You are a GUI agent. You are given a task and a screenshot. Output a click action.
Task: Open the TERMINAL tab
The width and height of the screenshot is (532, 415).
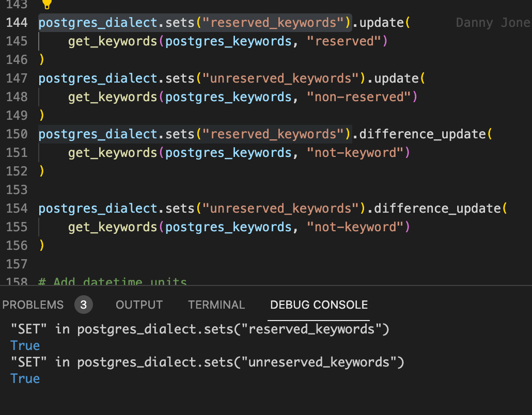216,305
